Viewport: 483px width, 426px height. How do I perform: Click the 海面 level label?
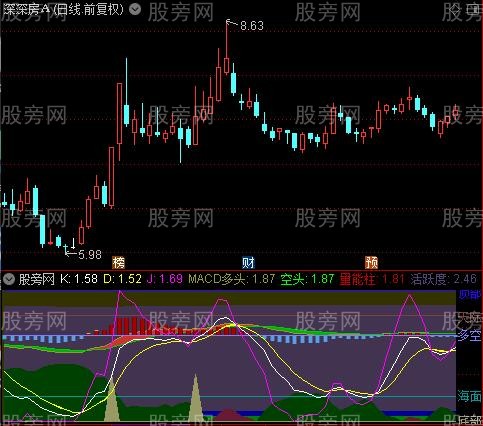[469, 396]
